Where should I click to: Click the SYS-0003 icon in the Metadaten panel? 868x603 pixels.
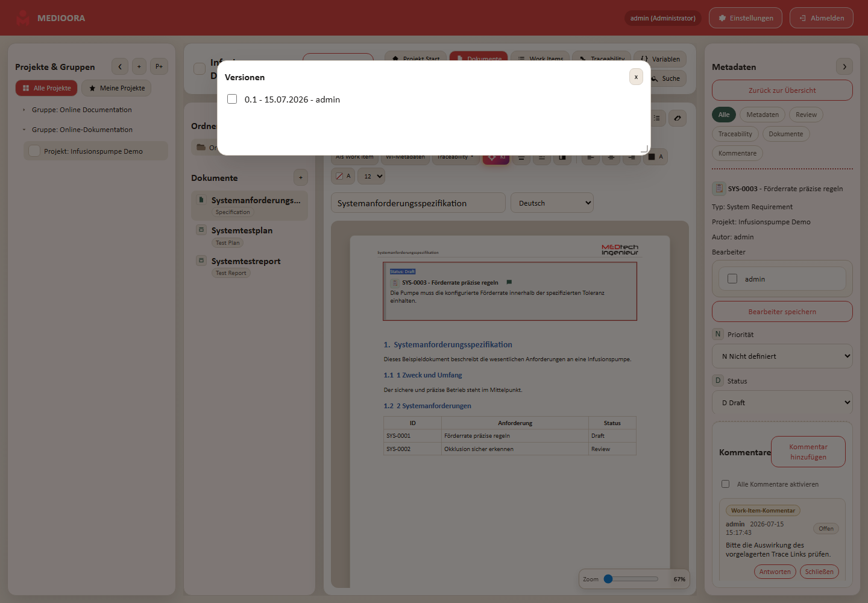click(x=719, y=188)
